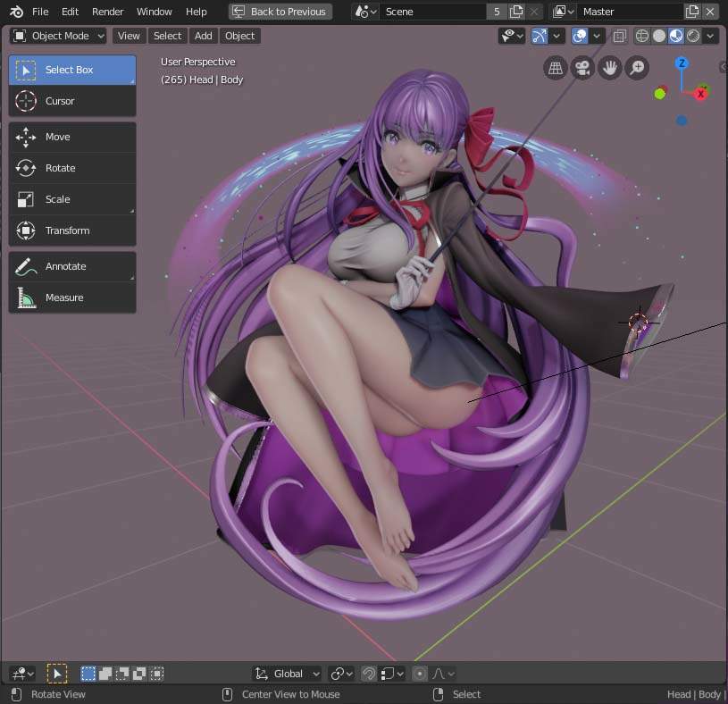Toggle snapping magnet icon

[x=369, y=674]
